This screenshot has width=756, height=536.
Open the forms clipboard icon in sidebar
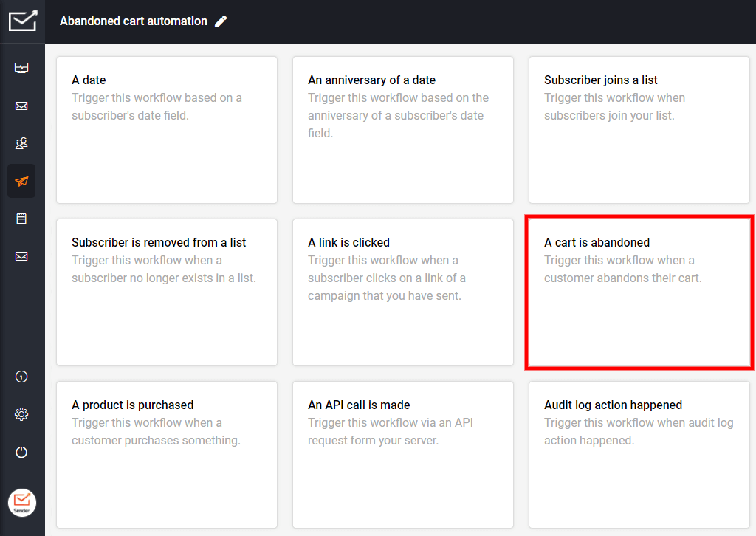[21, 219]
